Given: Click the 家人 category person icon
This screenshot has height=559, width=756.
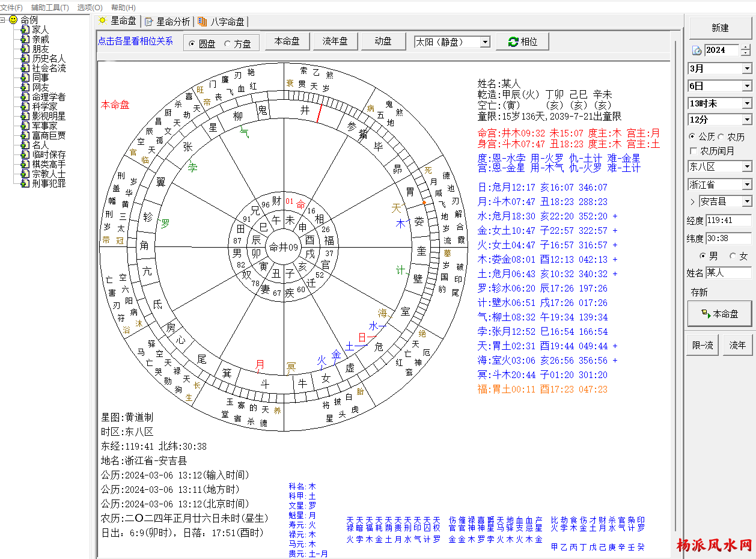Looking at the screenshot, I should [x=25, y=29].
